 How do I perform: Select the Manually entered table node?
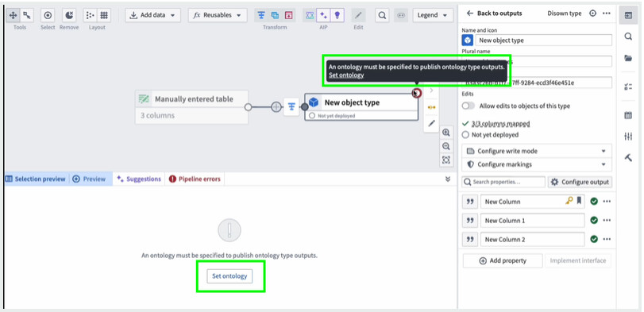191,107
